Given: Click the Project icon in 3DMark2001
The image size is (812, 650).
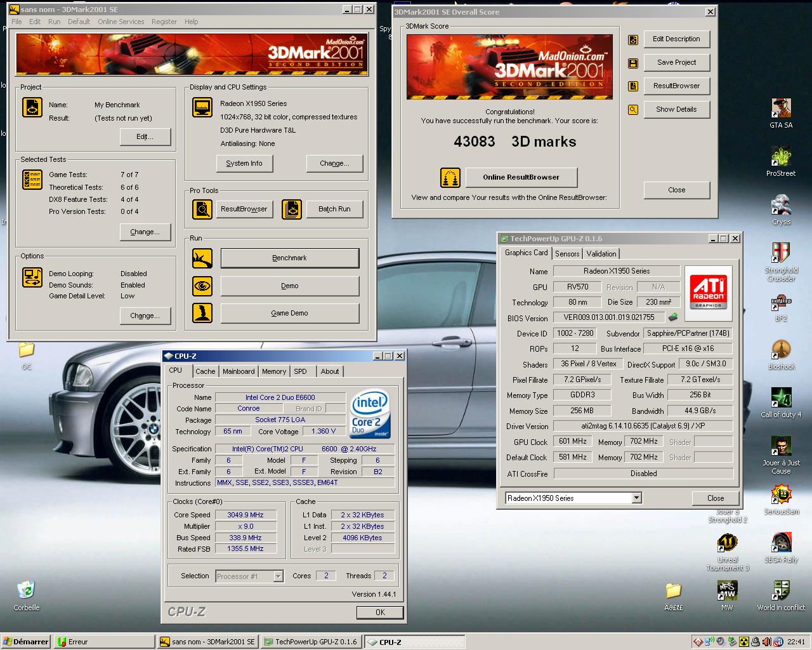Looking at the screenshot, I should [x=32, y=107].
